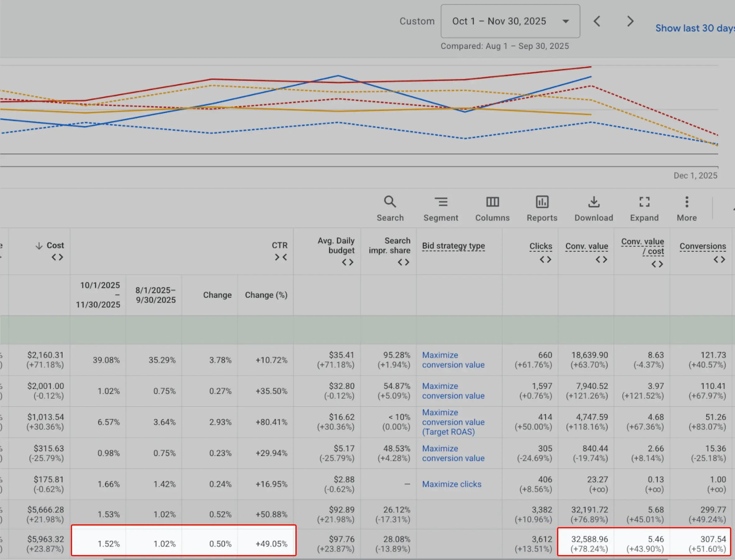Click the Bid strategy type column header
735x560 pixels.
454,246
